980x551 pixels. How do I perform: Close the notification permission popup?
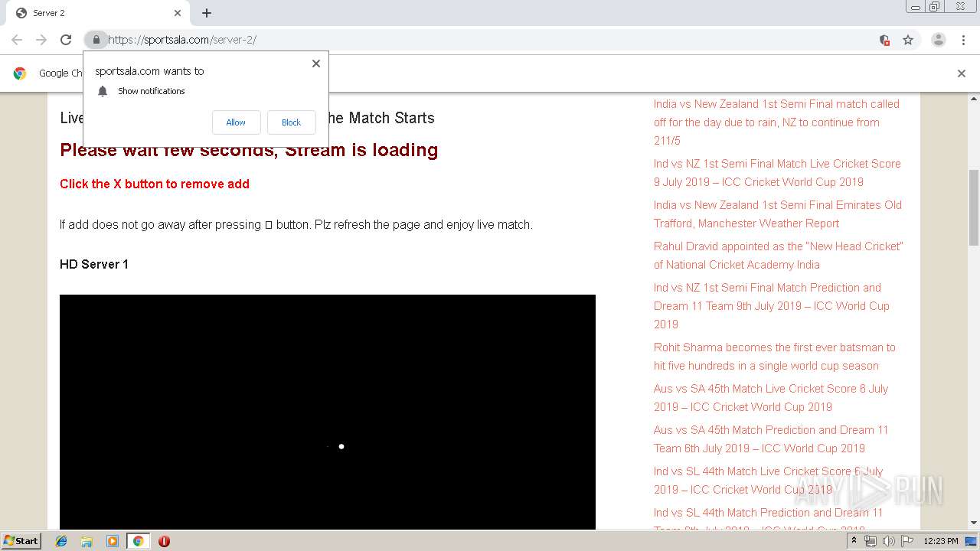pyautogui.click(x=315, y=64)
